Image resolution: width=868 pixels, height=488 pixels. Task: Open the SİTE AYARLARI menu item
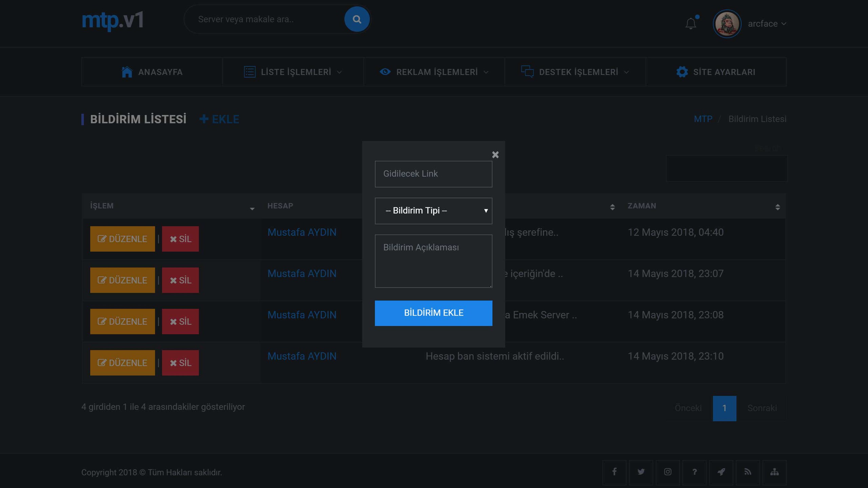click(x=716, y=72)
